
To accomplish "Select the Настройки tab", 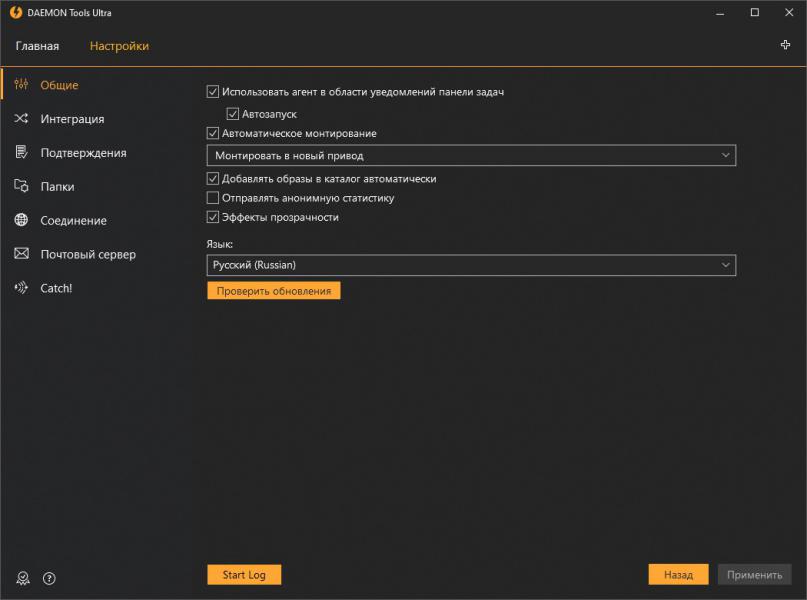I will (119, 46).
